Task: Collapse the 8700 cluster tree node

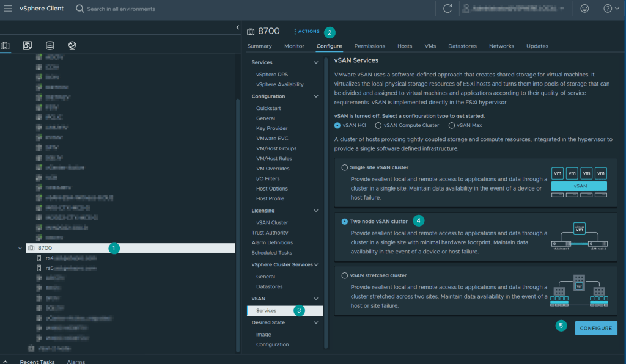Action: (21, 248)
